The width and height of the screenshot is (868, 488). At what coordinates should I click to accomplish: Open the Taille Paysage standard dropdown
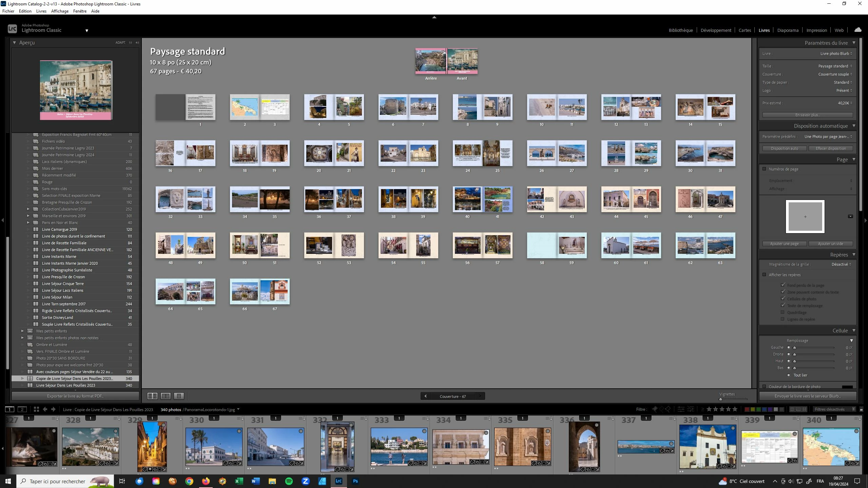coord(835,66)
